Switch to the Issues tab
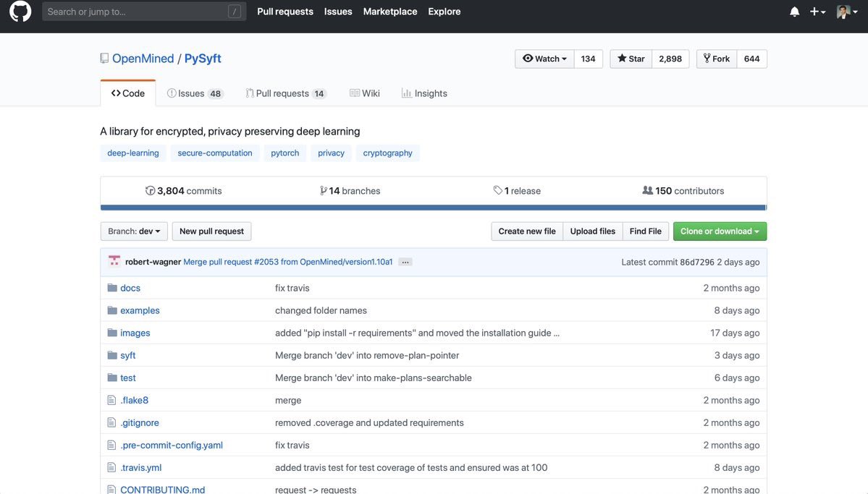 pos(194,93)
